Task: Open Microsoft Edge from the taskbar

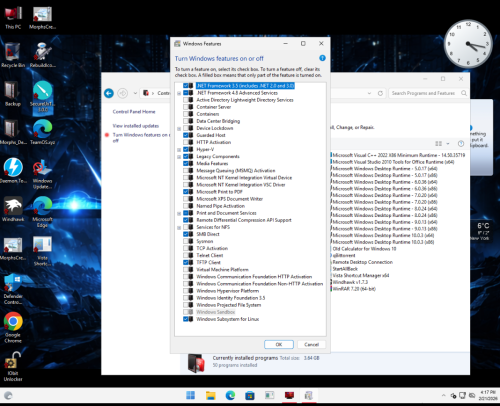Action: click(x=230, y=395)
